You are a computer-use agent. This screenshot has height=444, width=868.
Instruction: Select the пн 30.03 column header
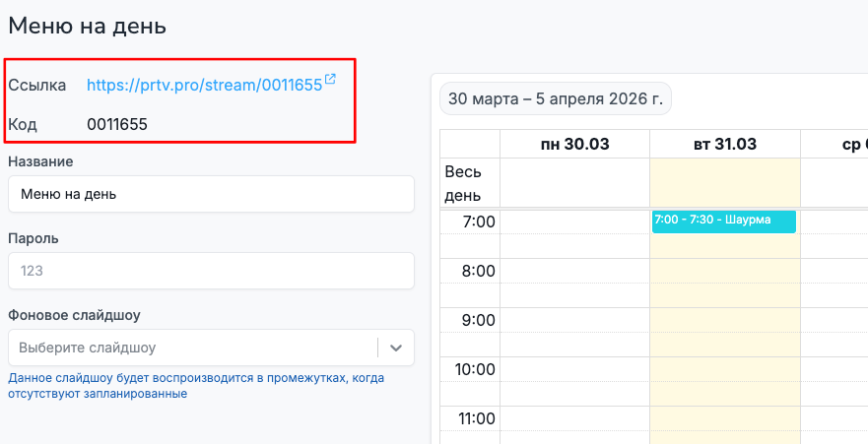(x=574, y=144)
